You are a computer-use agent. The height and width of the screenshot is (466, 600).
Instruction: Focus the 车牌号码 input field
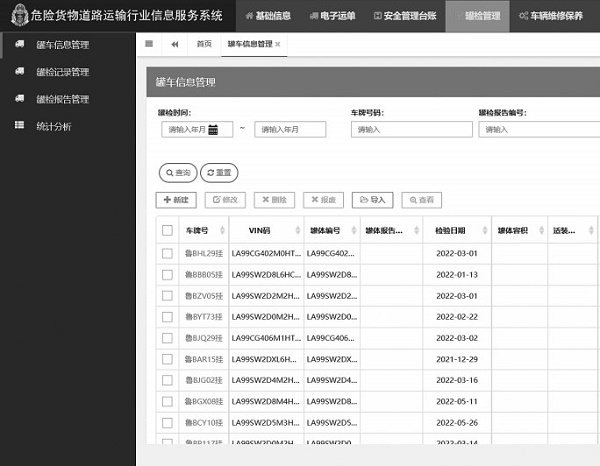(408, 129)
